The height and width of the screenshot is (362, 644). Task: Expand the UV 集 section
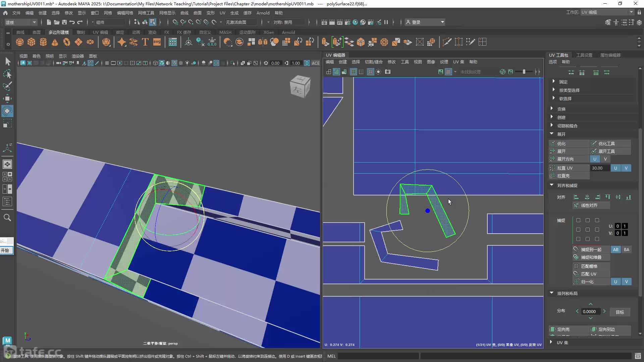pos(551,342)
